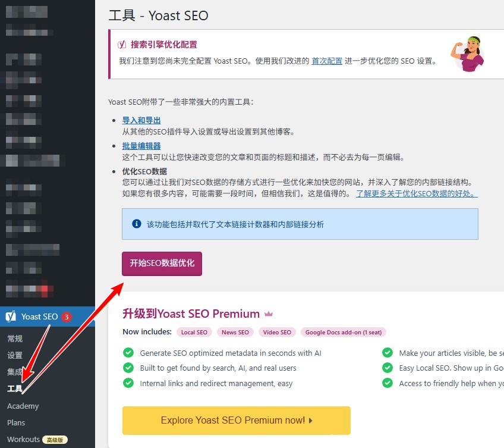Click the text Internal links and redirect management
The height and width of the screenshot is (448, 504).
pos(216,383)
